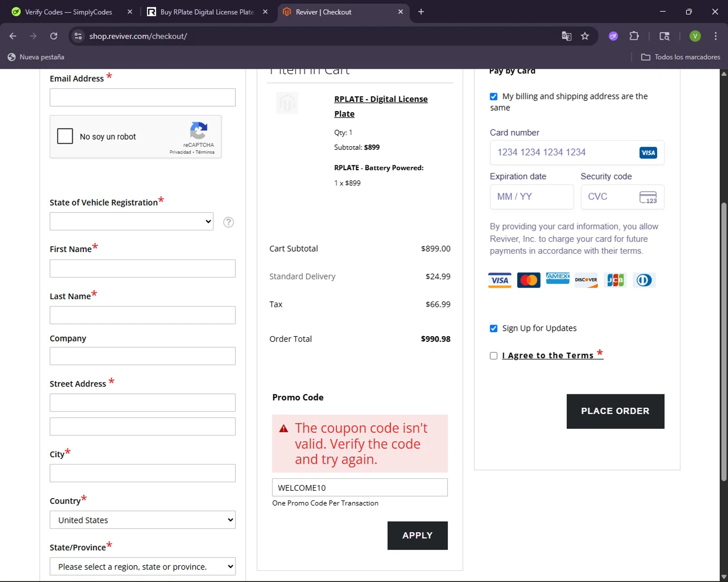Check the I Agree to the Terms box
Viewport: 728px width, 582px height.
(494, 356)
